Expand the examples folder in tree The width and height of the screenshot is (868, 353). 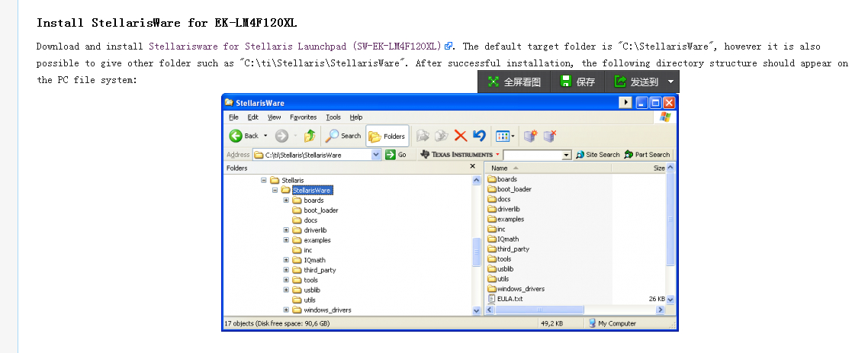point(286,240)
